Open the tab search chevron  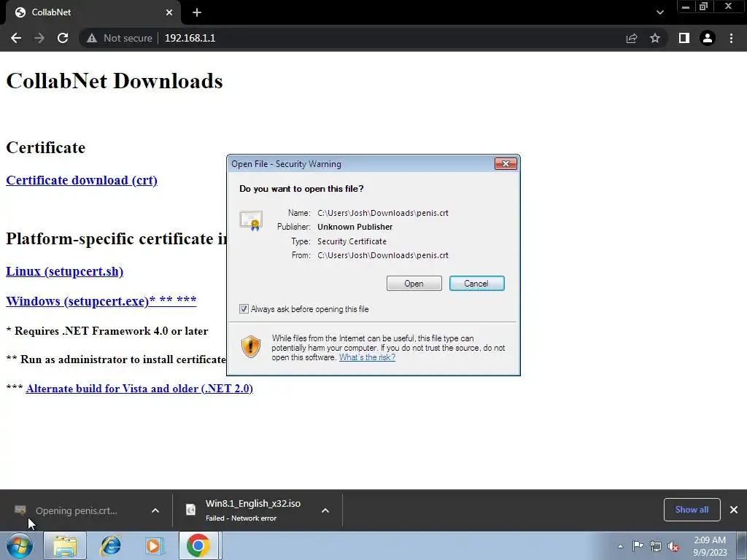coord(659,12)
